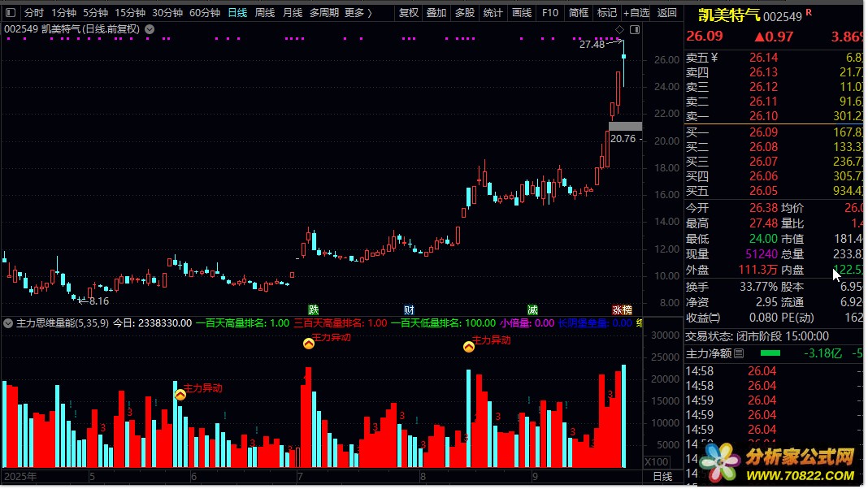Click the first 主力异动 alert icon
The width and height of the screenshot is (868, 489).
[x=180, y=395]
